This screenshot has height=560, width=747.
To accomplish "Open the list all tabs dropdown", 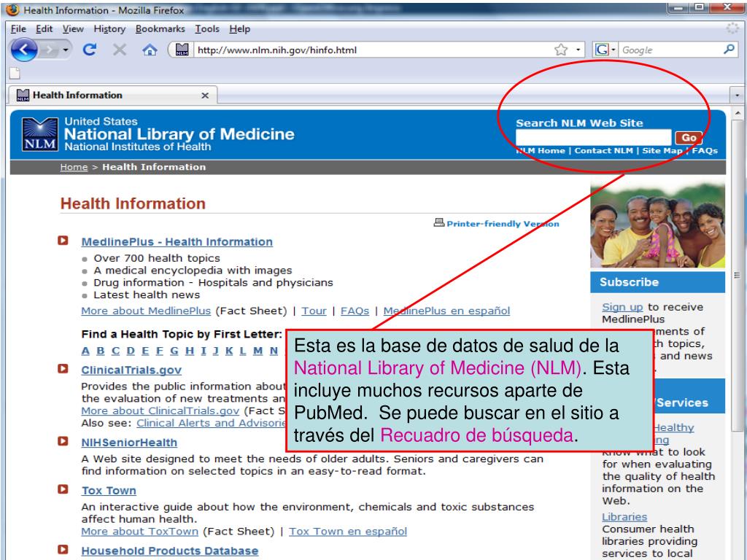I will point(737,96).
